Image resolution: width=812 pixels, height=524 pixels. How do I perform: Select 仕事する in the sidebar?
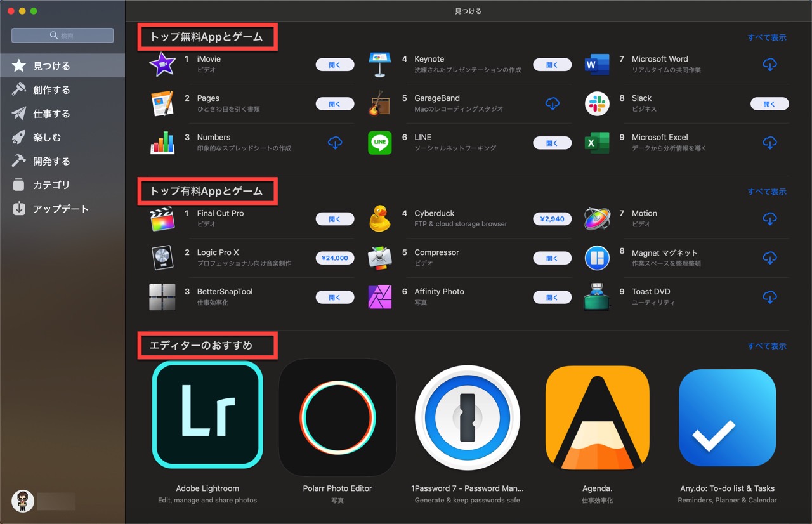[62, 114]
